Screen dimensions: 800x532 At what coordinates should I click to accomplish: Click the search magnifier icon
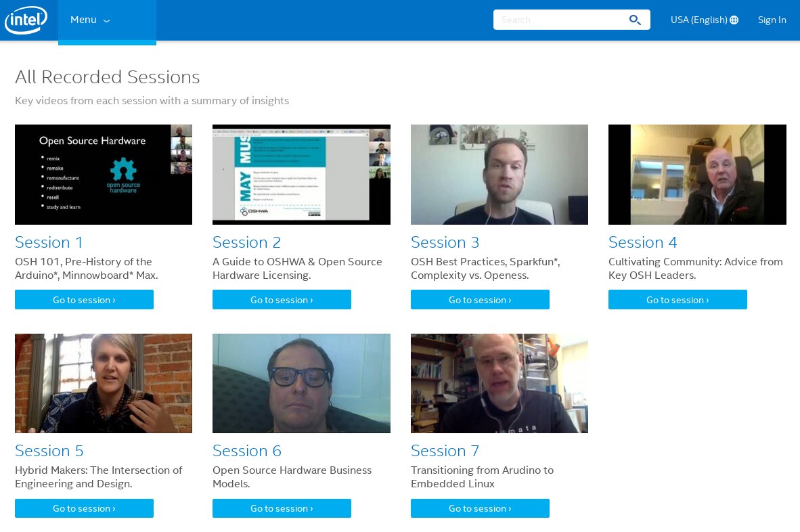point(635,20)
